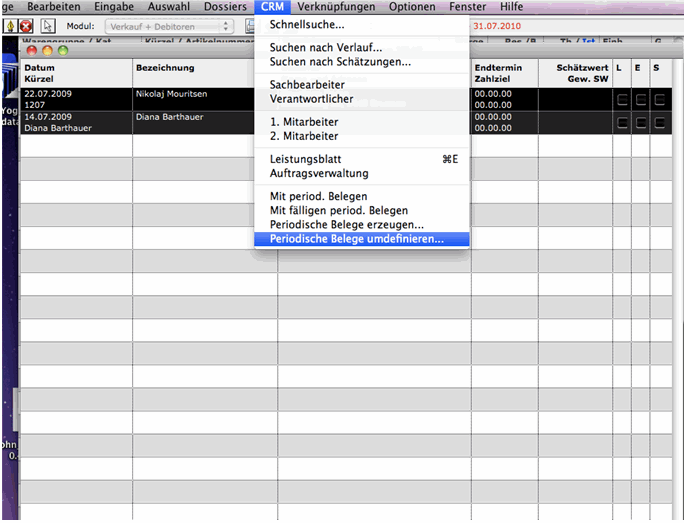Open the Optionen menu in the menu bar

[412, 7]
